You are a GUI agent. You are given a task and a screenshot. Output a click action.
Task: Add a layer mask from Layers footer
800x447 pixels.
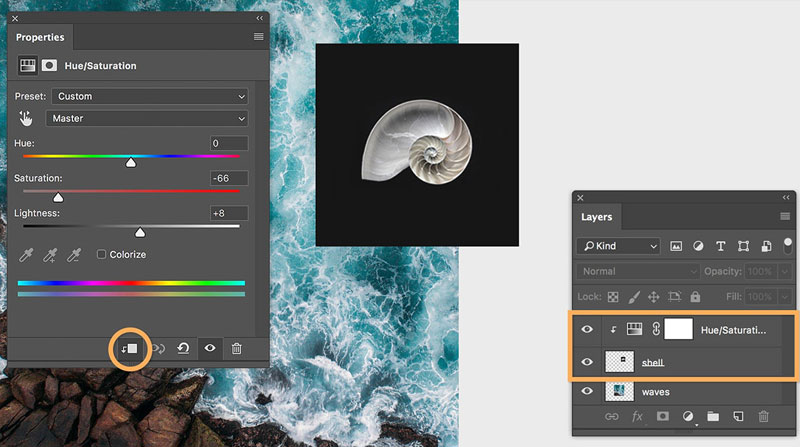[660, 415]
